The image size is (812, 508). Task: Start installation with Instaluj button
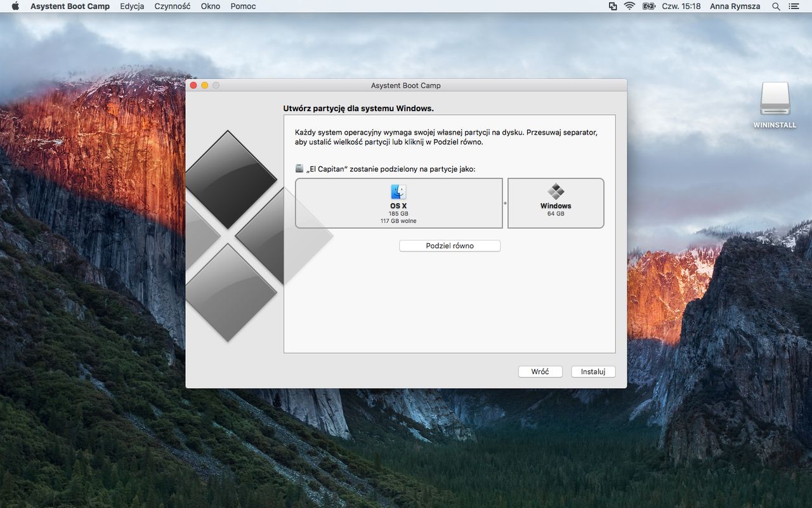[593, 371]
